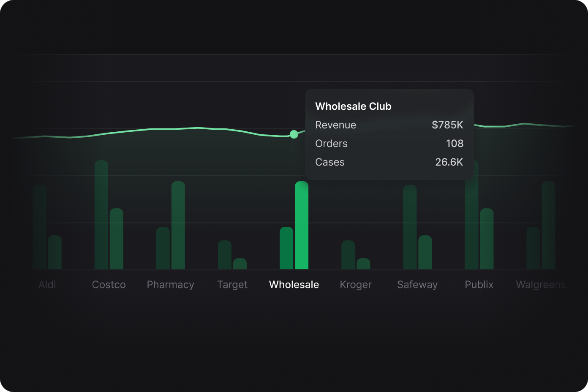
Task: Click the shorter Walgreens bar
Action: point(533,248)
